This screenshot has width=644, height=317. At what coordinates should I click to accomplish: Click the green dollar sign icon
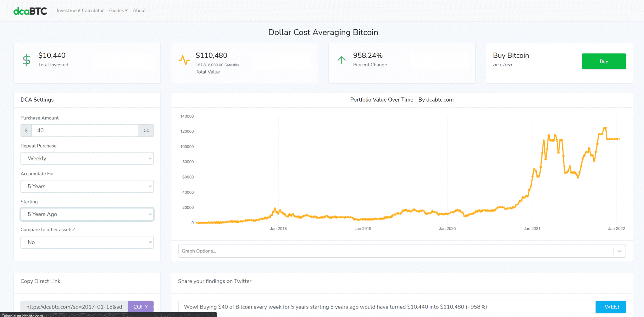pyautogui.click(x=27, y=60)
